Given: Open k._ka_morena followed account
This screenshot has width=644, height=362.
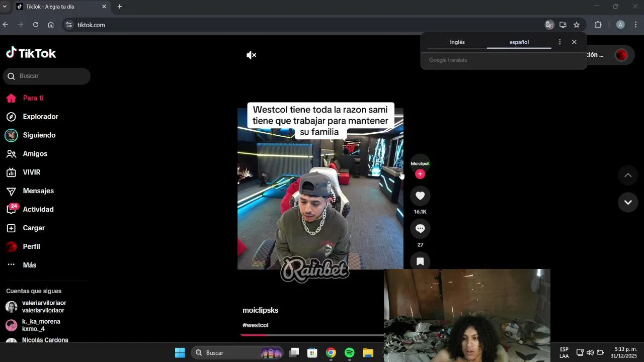Looking at the screenshot, I should coord(44,325).
